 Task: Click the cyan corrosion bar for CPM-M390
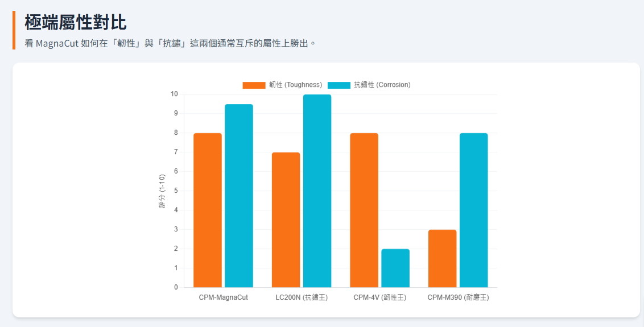pos(473,210)
